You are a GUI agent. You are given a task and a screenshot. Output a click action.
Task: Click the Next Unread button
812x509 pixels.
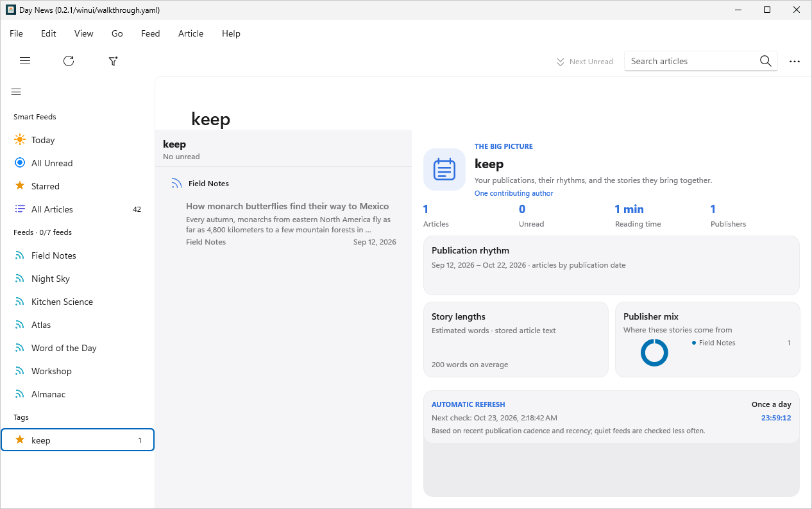(x=584, y=62)
